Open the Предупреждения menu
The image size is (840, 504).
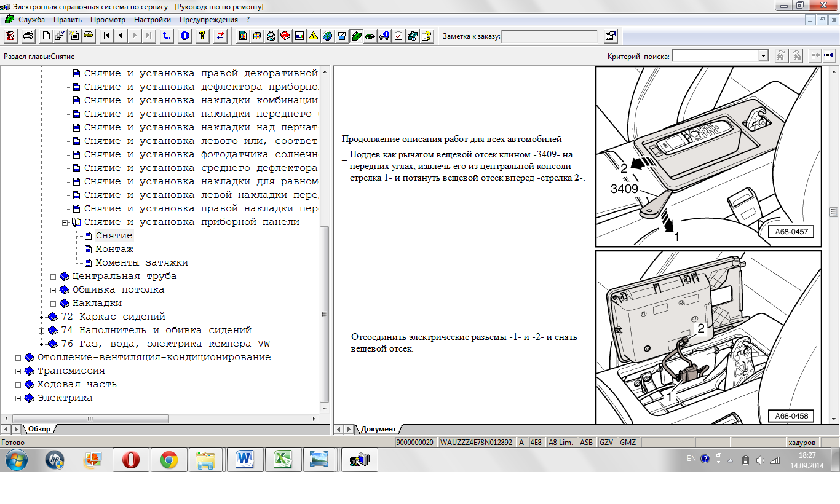tap(208, 20)
